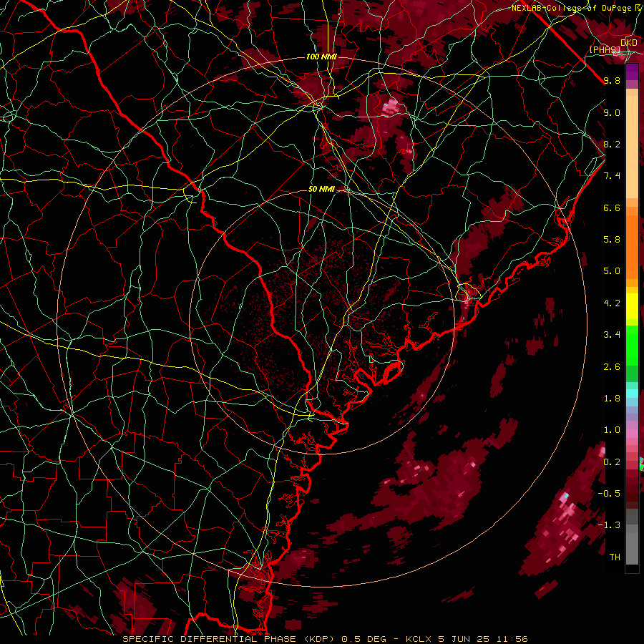Click the 3.4 legend value
644x644 pixels.
612,335
